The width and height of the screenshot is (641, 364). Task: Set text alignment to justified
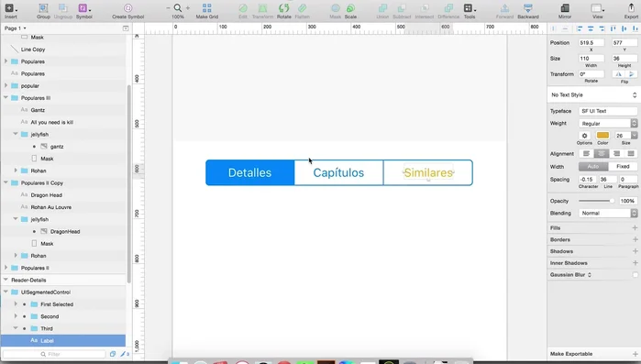631,154
